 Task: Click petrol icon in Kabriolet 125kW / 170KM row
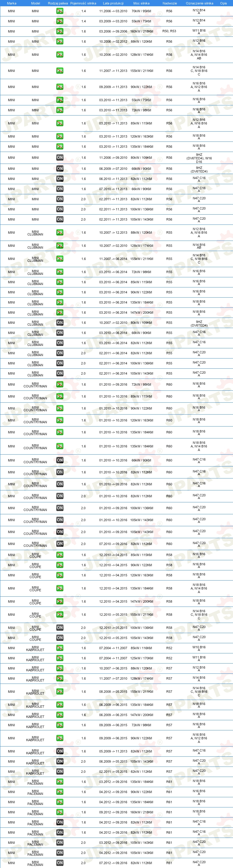[60, 658]
